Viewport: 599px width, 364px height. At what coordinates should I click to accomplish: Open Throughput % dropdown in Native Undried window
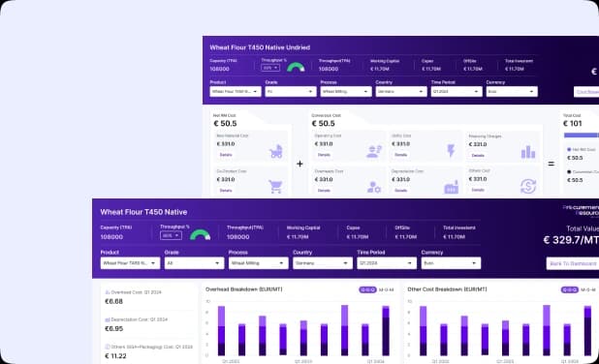(270, 68)
